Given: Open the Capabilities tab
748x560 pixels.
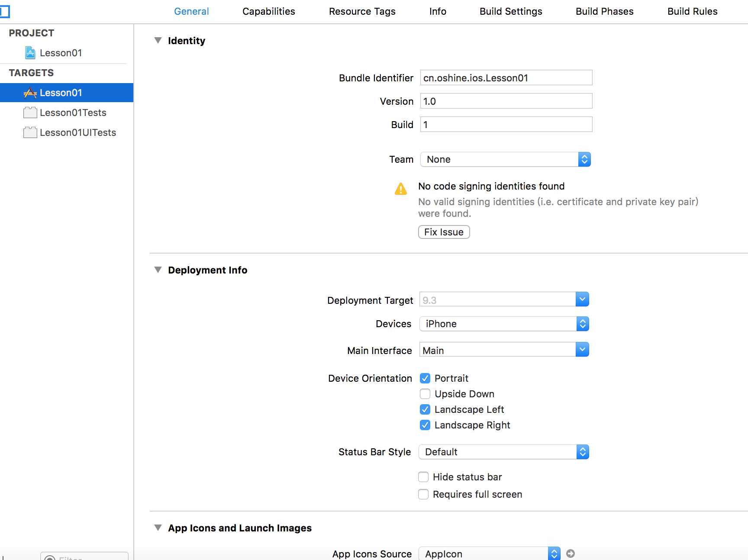Looking at the screenshot, I should point(268,12).
